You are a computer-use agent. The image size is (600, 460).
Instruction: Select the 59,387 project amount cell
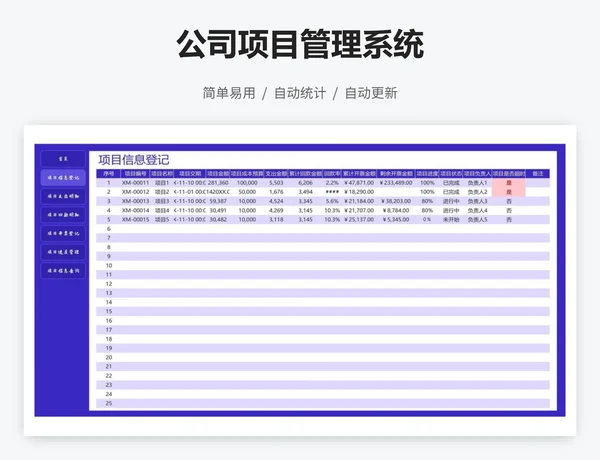click(218, 201)
